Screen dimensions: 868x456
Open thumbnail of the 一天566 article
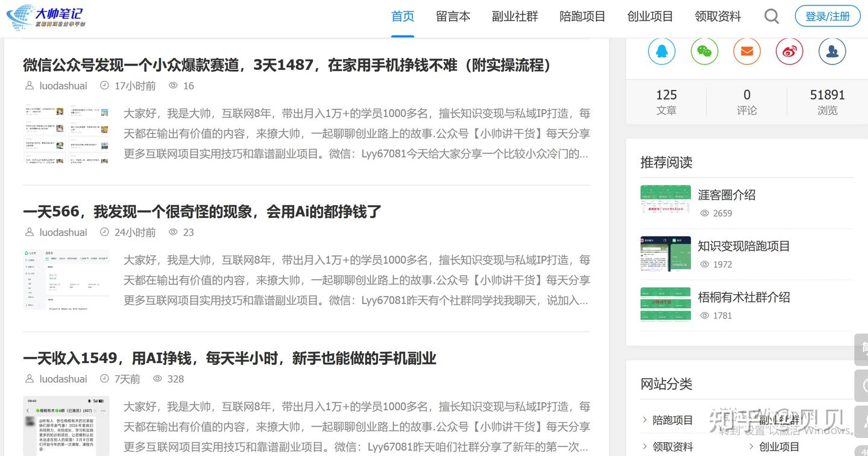[66, 280]
